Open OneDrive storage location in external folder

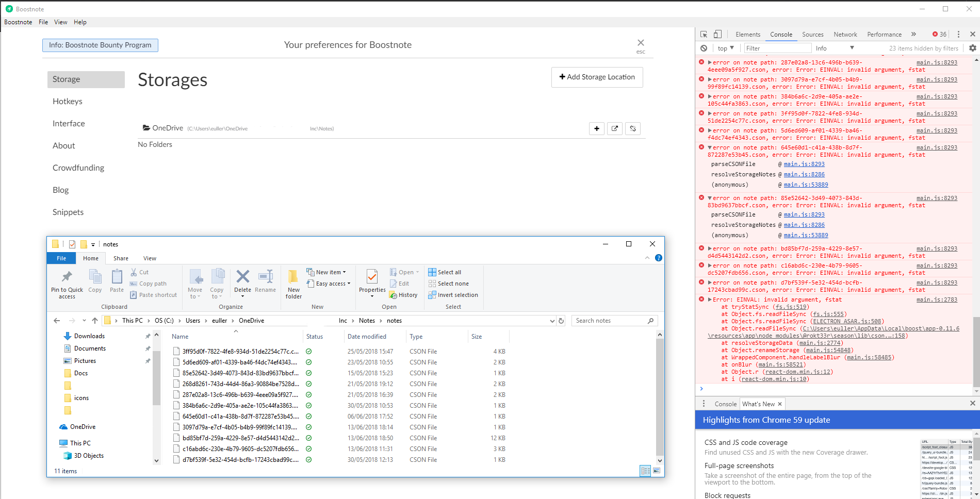[615, 128]
